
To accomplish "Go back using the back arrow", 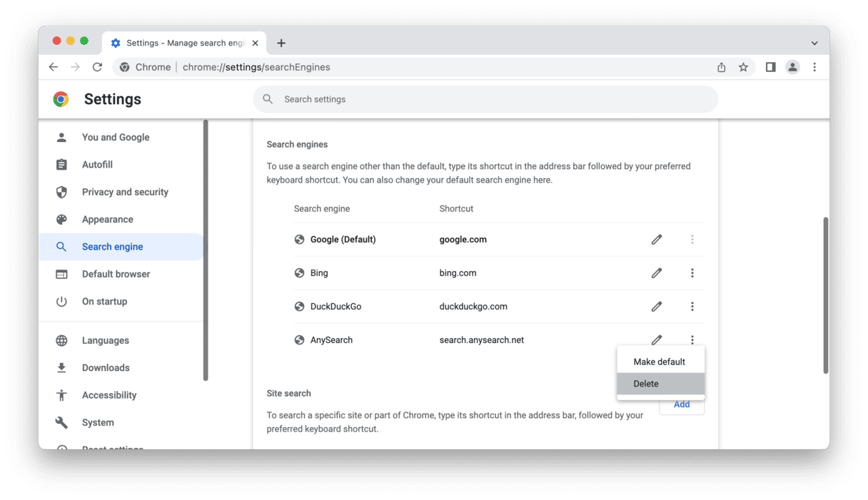I will (x=54, y=67).
